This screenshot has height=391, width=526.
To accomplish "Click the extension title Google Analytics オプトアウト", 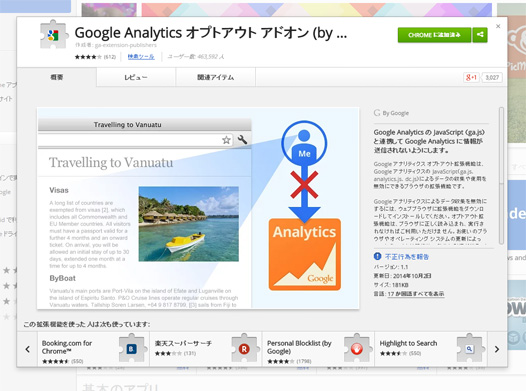I will [211, 33].
